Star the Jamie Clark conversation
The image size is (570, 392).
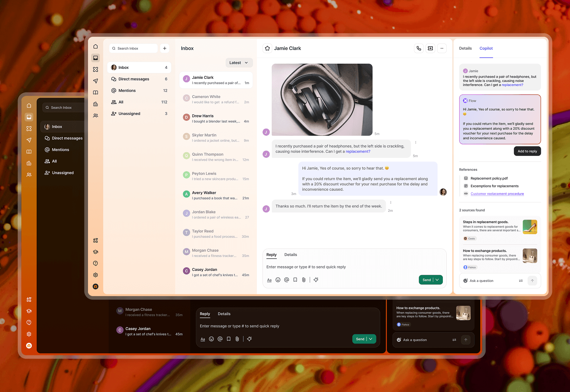point(268,48)
